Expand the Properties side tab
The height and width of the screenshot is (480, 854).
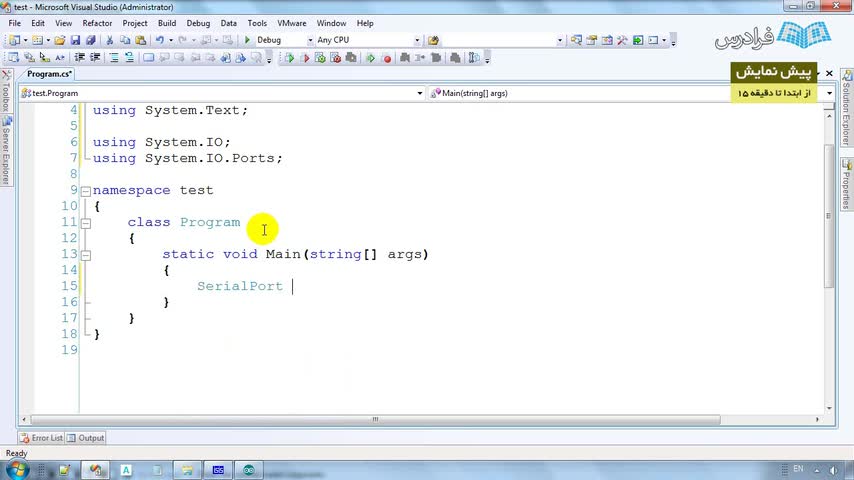tap(846, 184)
